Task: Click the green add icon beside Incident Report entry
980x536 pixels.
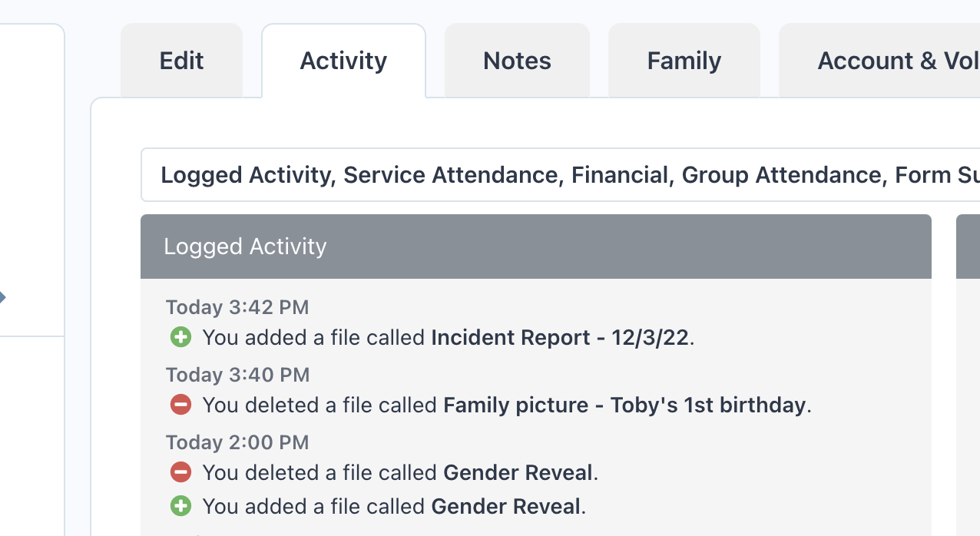Action: click(180, 337)
